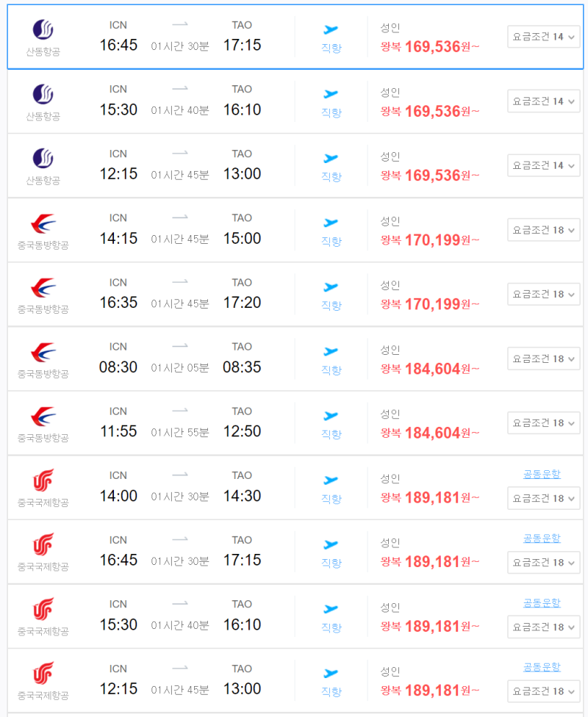Click direct-flight plane icon on 11:55 flight

330,416
